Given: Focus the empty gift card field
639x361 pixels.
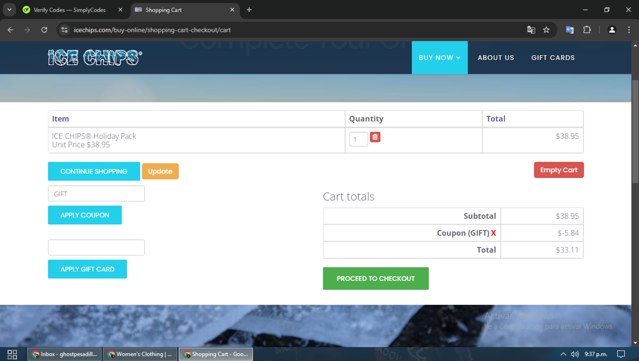Looking at the screenshot, I should point(96,247).
